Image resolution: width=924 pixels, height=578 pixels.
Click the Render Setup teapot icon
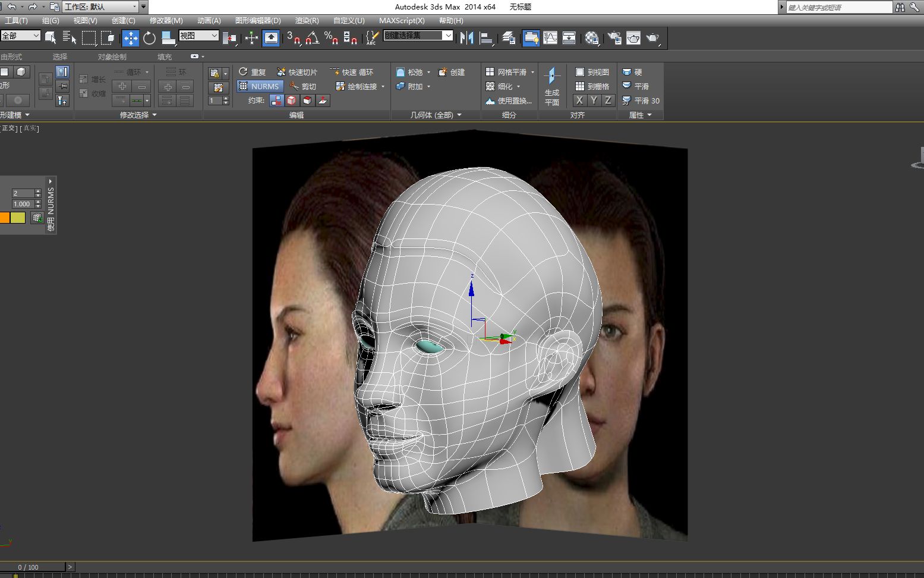(x=614, y=38)
